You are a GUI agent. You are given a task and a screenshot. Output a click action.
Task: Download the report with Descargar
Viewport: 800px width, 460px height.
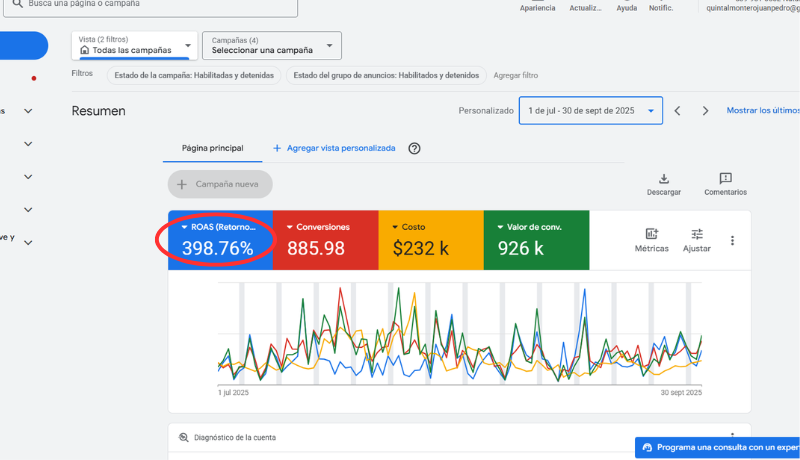[x=664, y=185]
